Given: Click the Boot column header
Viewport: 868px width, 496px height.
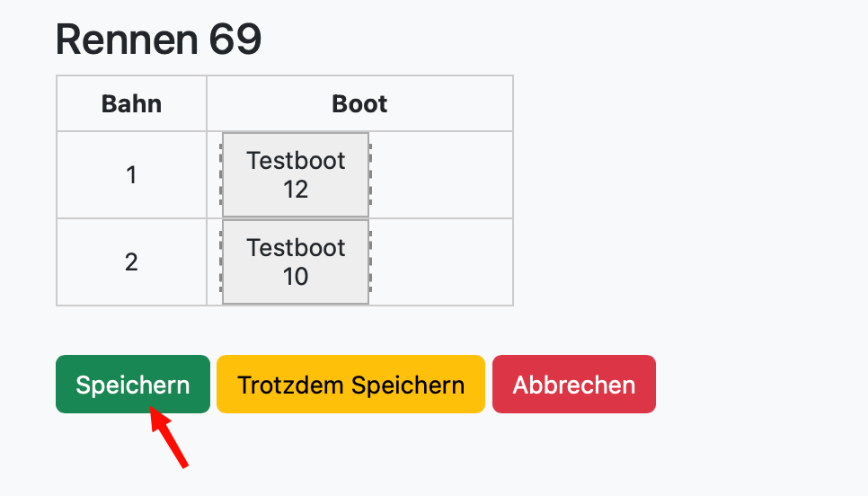Looking at the screenshot, I should pos(359,104).
